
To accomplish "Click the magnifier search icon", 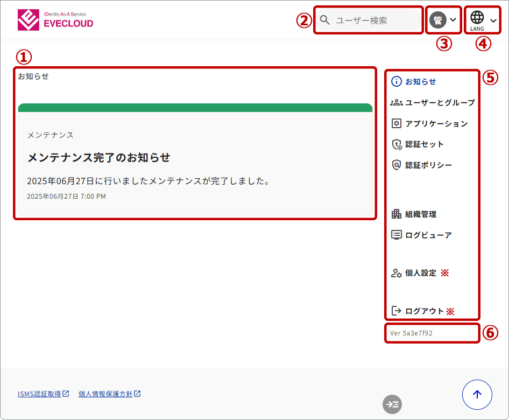I will [x=324, y=20].
